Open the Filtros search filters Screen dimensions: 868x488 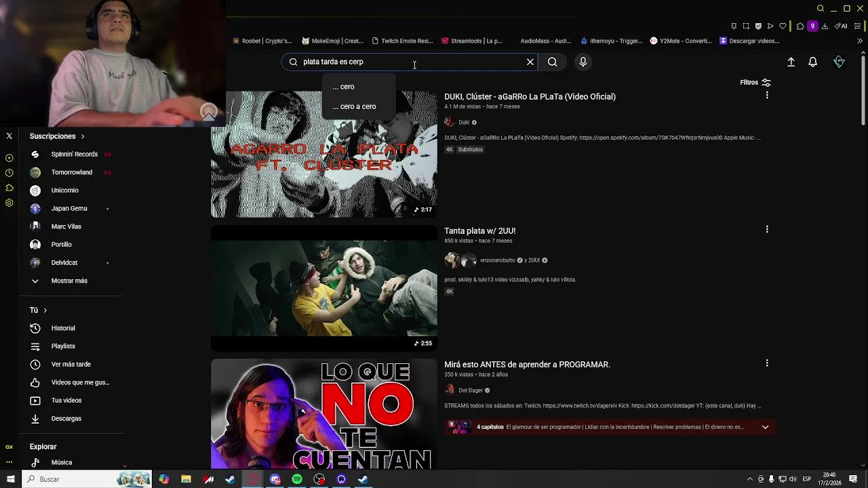click(x=755, y=83)
